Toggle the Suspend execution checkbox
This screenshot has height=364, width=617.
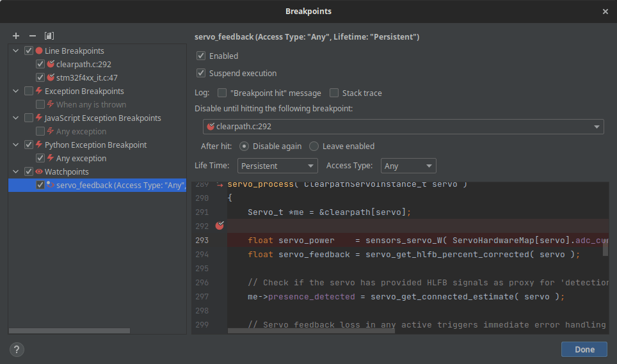(201, 74)
